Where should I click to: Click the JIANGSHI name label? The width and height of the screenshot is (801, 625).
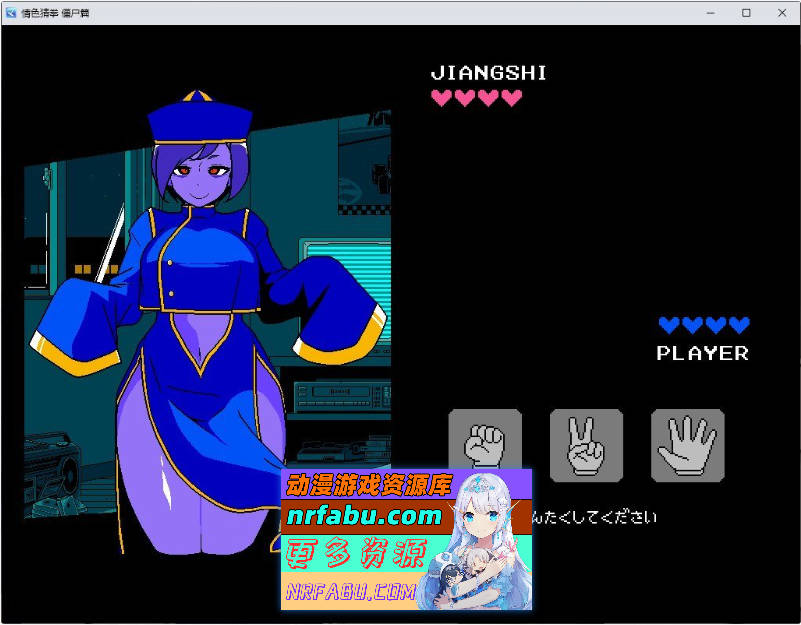pos(488,73)
